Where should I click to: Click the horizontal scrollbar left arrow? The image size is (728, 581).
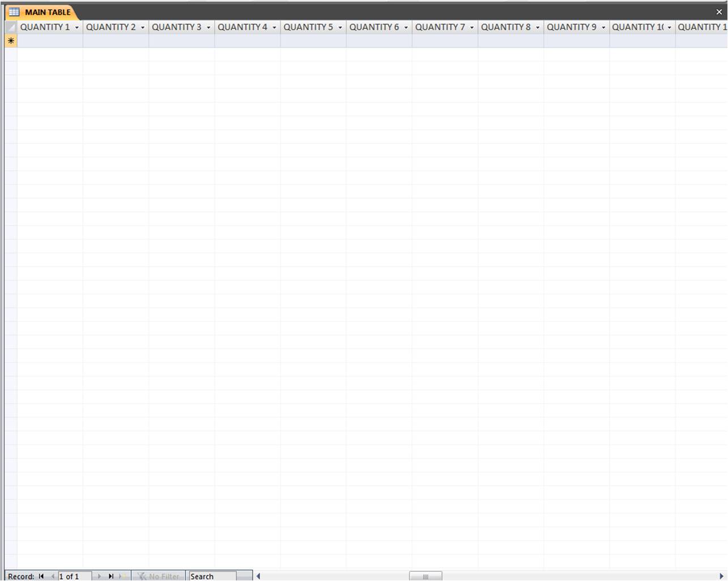pos(258,576)
